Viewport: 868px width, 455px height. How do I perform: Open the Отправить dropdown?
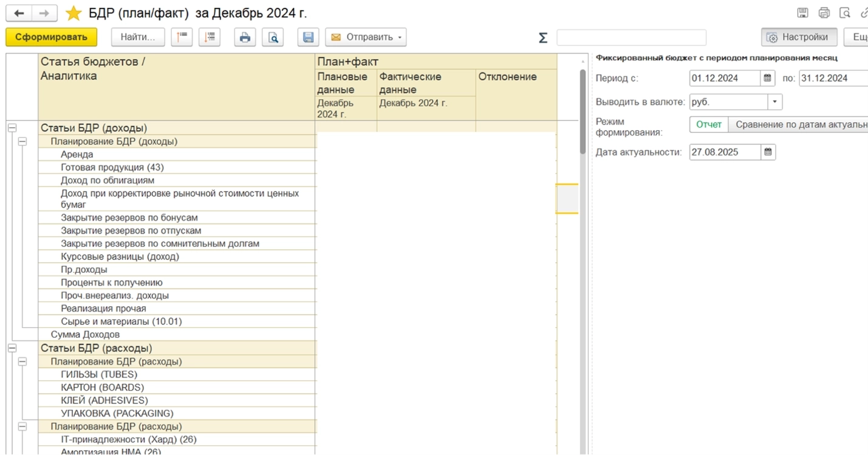pyautogui.click(x=366, y=37)
